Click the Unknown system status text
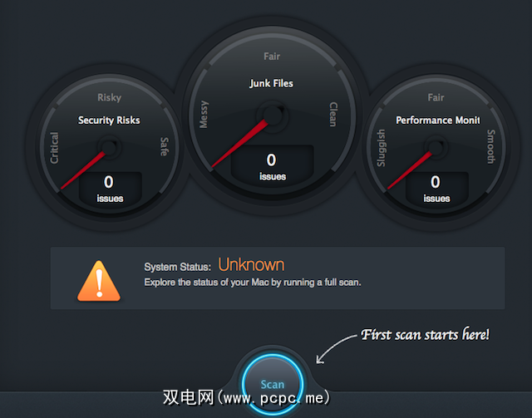Screen dimensions: 532x418 251,264
